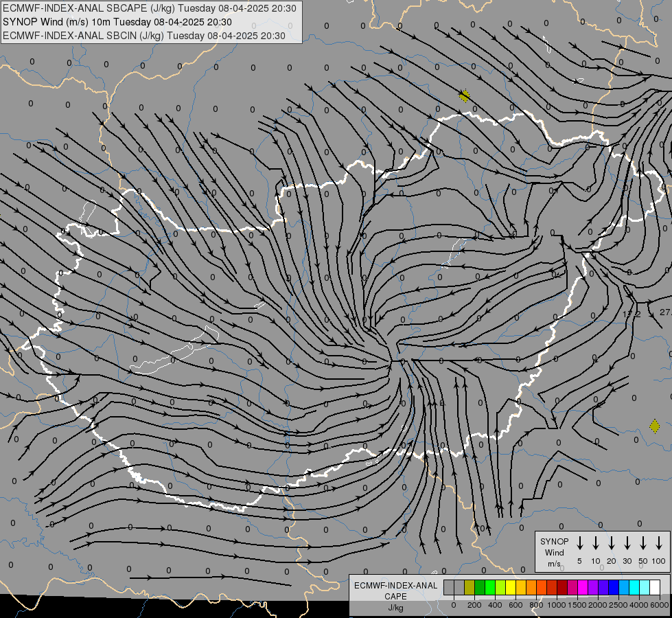Click the '400' tick on CAPE scale

pos(495,605)
